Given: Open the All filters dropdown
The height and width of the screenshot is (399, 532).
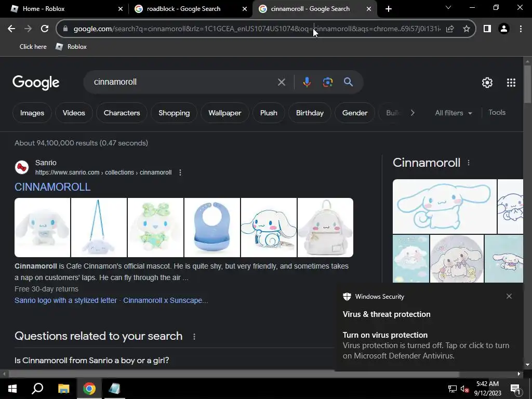Looking at the screenshot, I should tap(454, 113).
